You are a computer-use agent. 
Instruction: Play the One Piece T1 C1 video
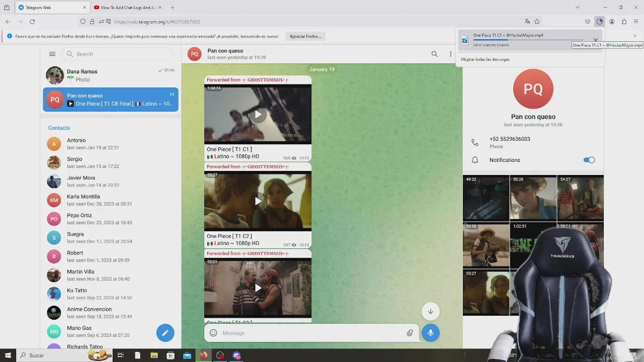258,115
